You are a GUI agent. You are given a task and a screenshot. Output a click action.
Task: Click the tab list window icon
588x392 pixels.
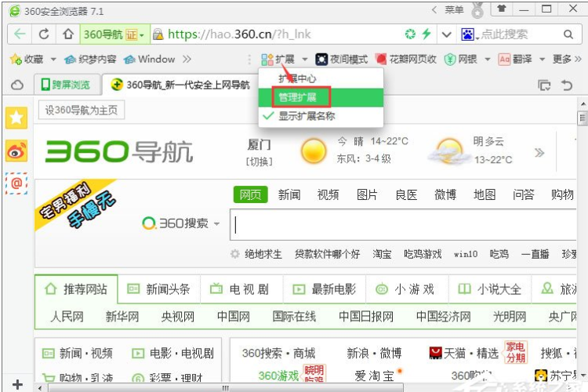[544, 85]
